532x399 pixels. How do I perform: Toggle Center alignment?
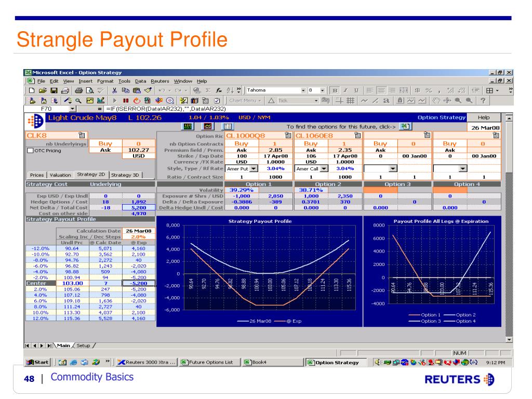(x=381, y=90)
